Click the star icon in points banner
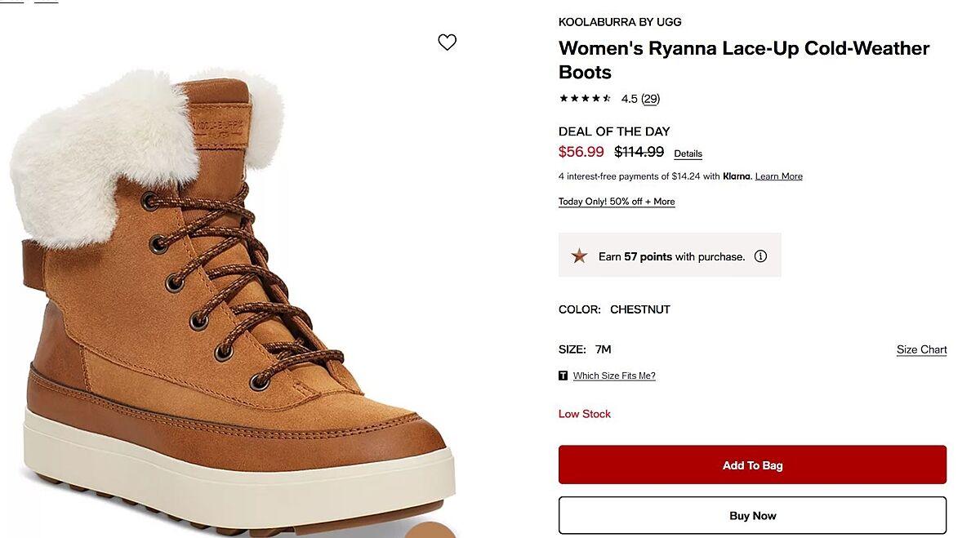980x538 pixels. 579,256
